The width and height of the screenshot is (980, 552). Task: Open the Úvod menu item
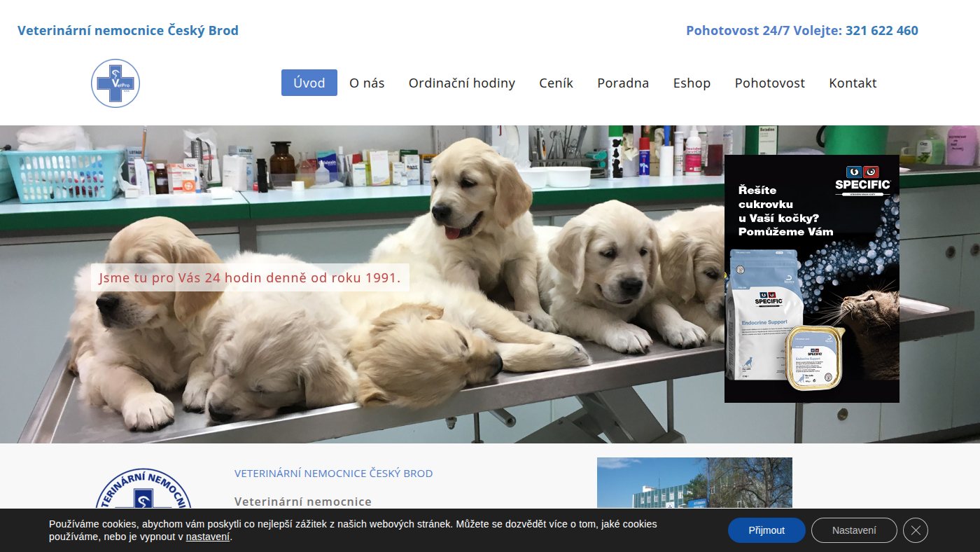click(x=309, y=83)
